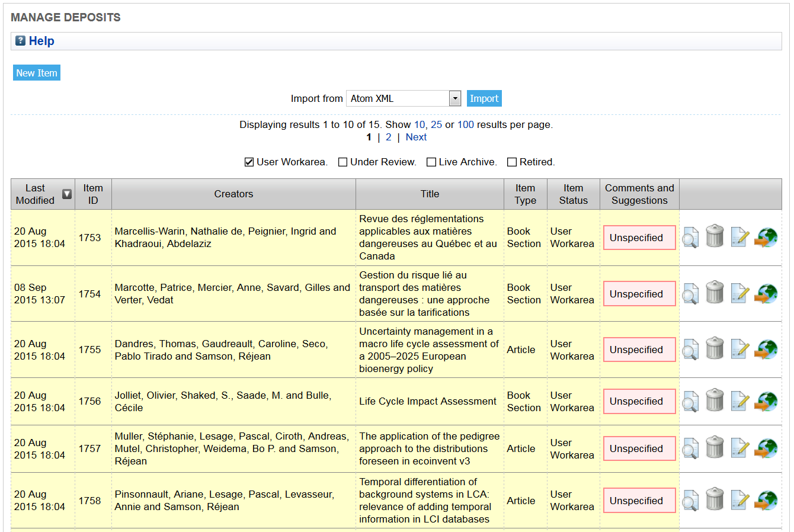Check the Under Review filter
794x532 pixels.
[x=342, y=162]
